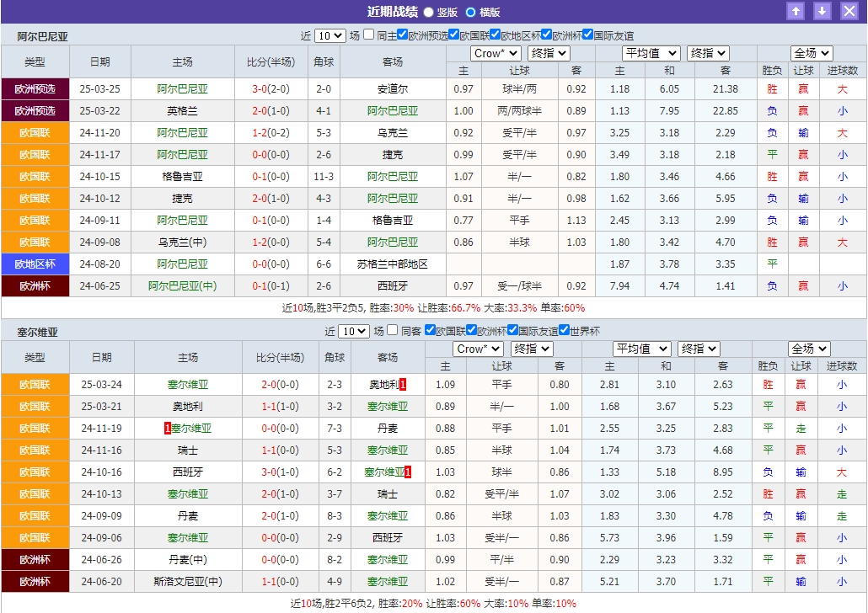Click red card icon beside 奥地利
The height and width of the screenshot is (613, 868).
[403, 384]
